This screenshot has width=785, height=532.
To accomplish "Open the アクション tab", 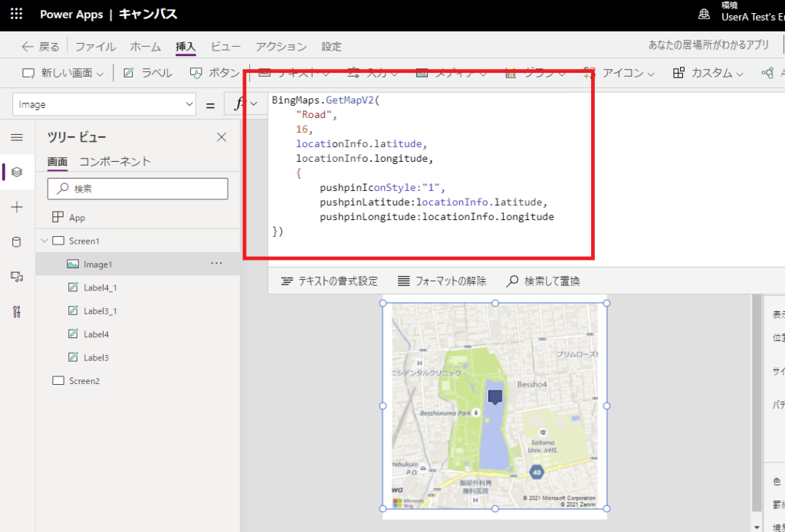I will coord(281,47).
